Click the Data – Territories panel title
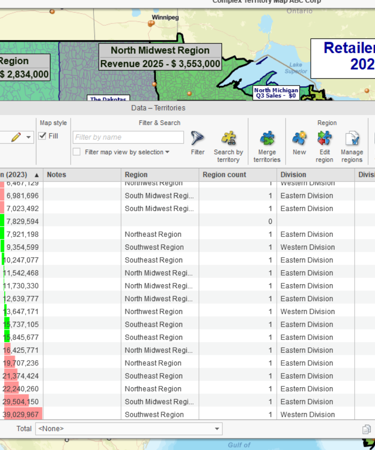The height and width of the screenshot is (450, 375). pos(158,108)
